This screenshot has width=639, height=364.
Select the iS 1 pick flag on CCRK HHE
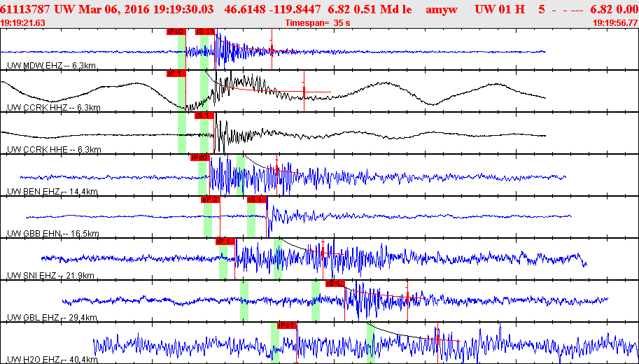[x=204, y=115]
